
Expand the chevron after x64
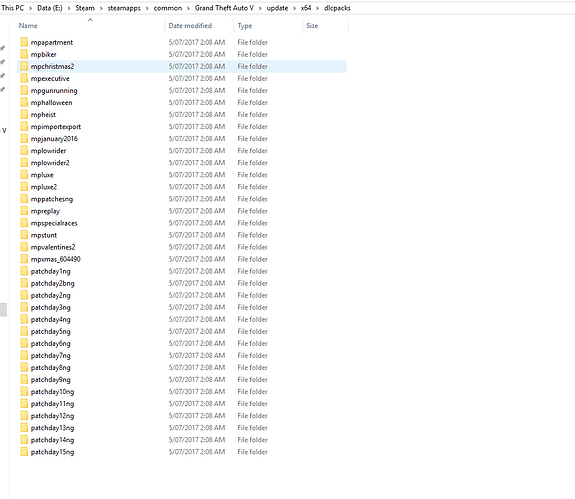click(x=318, y=8)
